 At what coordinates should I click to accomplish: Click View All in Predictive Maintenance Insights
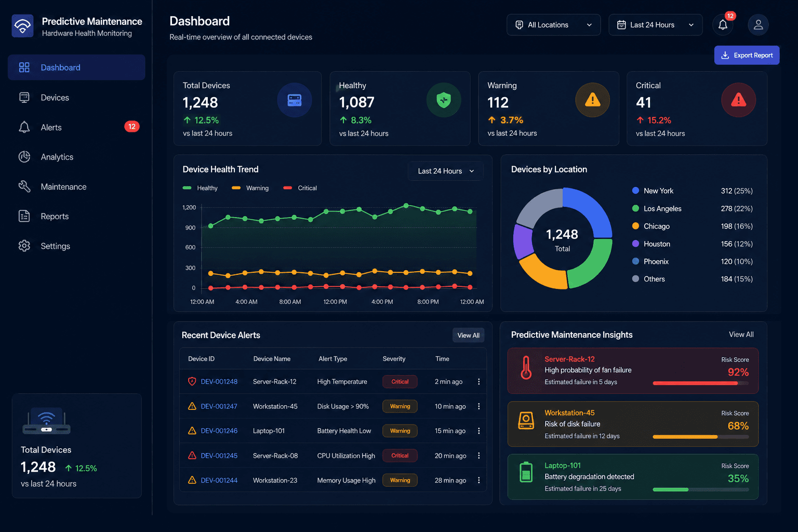741,335
